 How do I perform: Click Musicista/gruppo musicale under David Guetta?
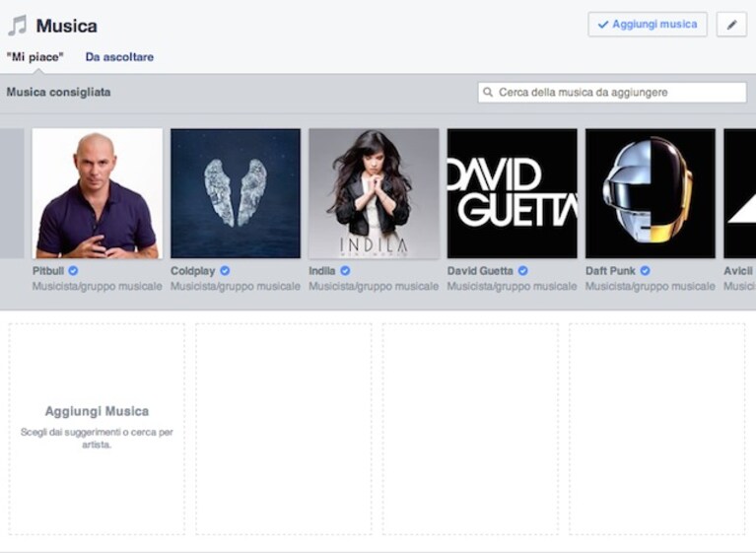pyautogui.click(x=512, y=287)
